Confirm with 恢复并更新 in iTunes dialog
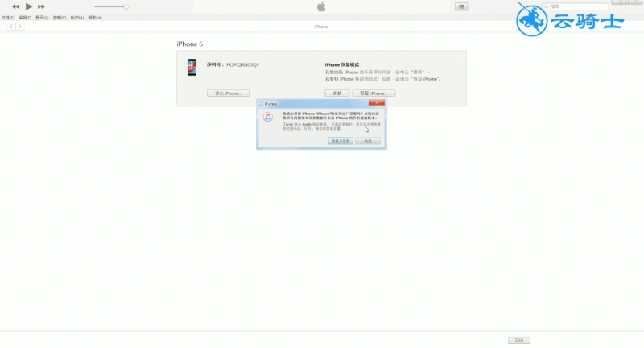Image resolution: width=644 pixels, height=348 pixels. point(341,141)
